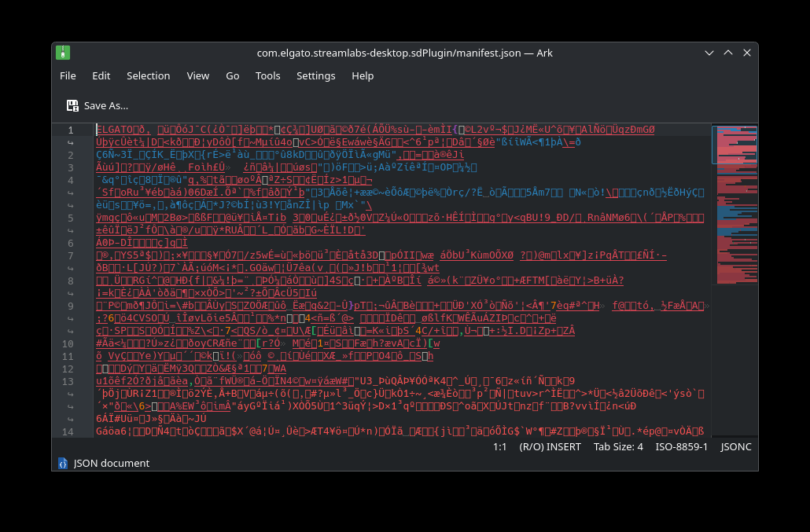Open the View menu
The image size is (810, 532).
(198, 76)
